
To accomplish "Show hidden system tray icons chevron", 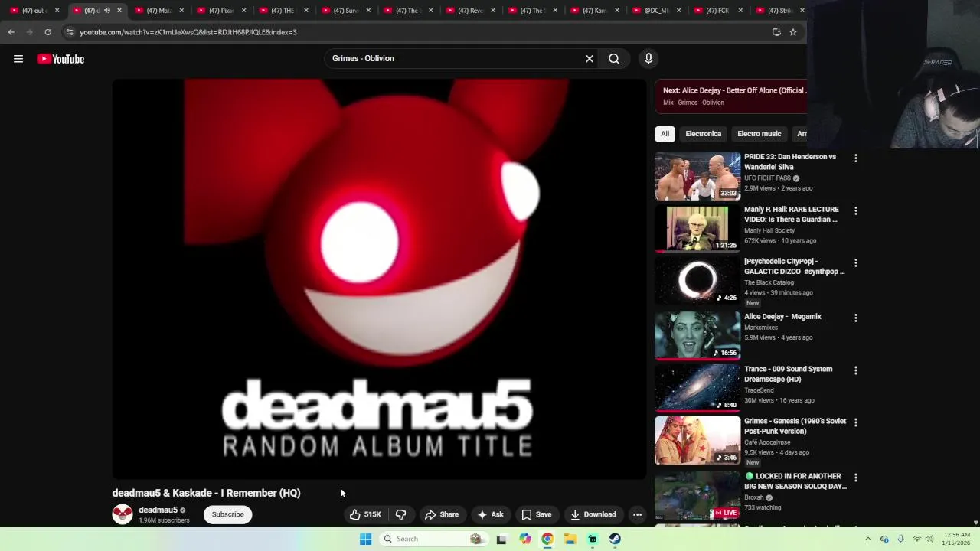I will point(867,539).
